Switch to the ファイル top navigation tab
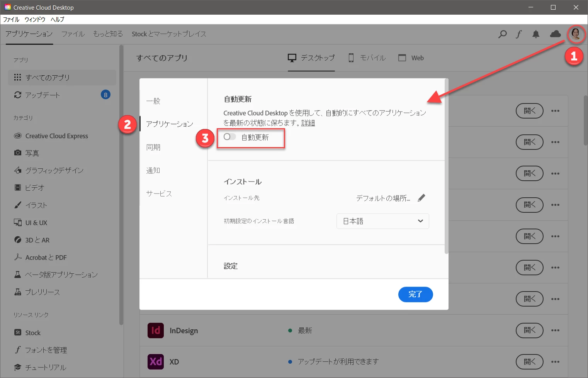 click(x=73, y=34)
